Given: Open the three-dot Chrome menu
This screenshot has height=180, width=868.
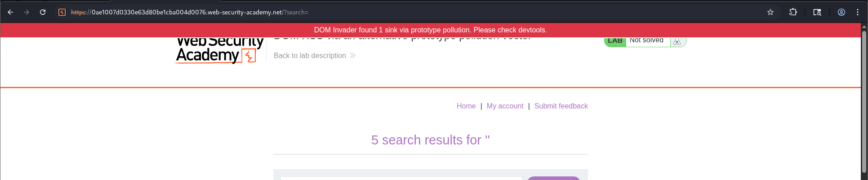Looking at the screenshot, I should pos(858,12).
